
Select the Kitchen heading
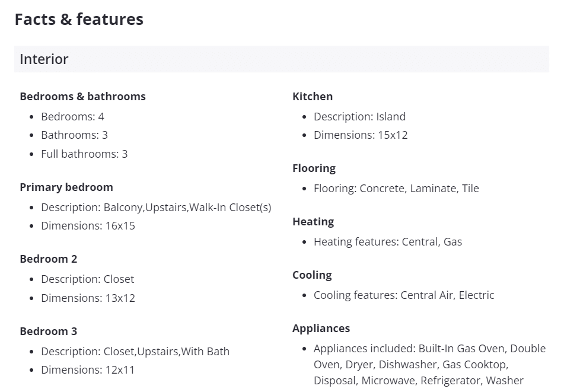tap(312, 96)
